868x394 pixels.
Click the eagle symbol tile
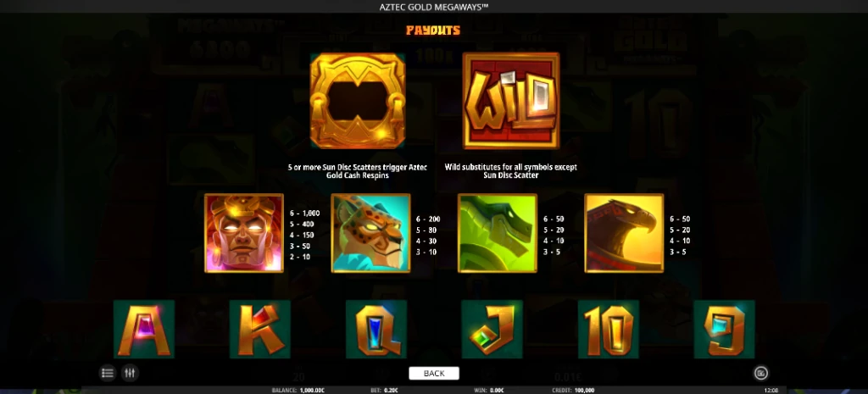pos(624,233)
